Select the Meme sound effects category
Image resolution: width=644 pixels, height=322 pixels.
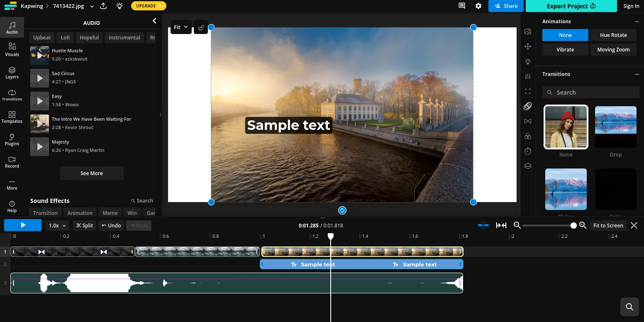(x=110, y=213)
